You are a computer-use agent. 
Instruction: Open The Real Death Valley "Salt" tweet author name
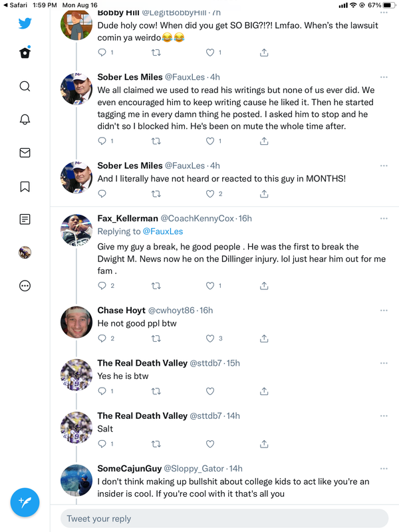click(142, 416)
